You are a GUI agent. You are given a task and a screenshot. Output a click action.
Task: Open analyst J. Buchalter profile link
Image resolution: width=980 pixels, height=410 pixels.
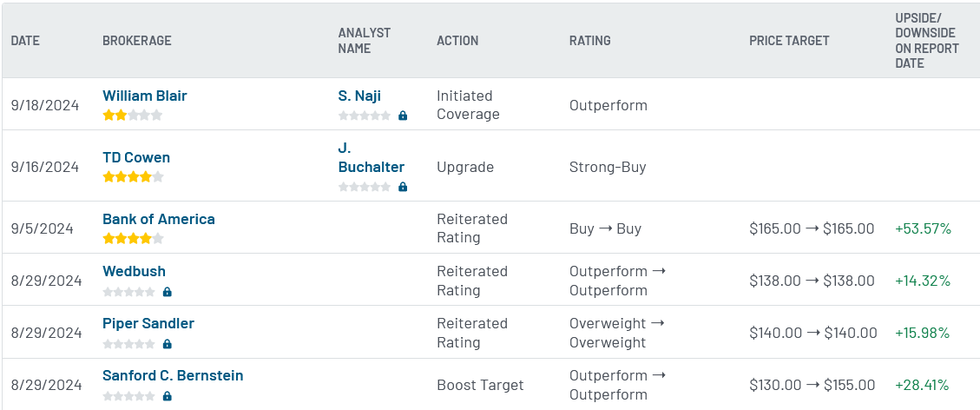(372, 157)
